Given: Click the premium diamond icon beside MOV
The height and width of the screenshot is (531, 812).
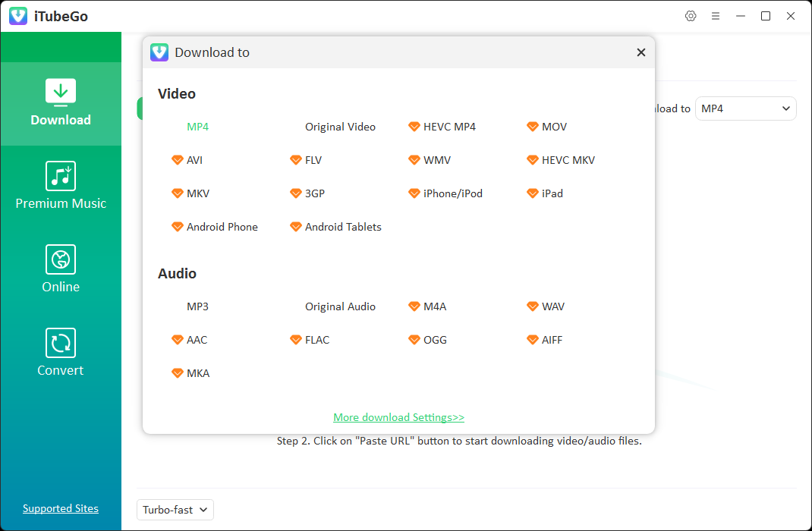Looking at the screenshot, I should (533, 127).
